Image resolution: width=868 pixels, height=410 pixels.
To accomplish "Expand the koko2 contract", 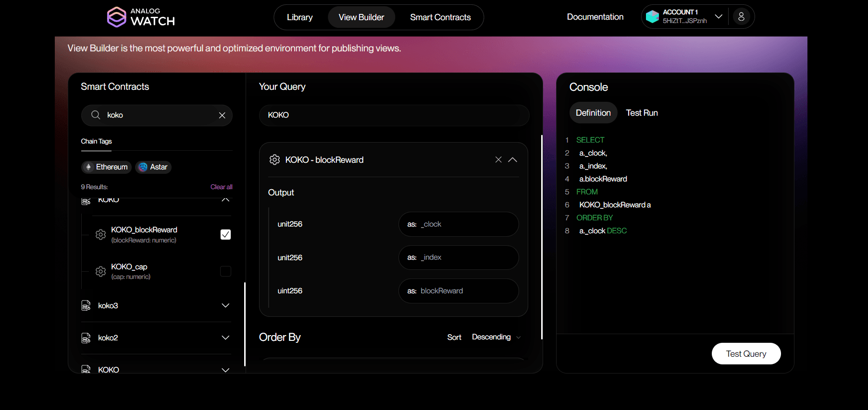I will pos(225,338).
